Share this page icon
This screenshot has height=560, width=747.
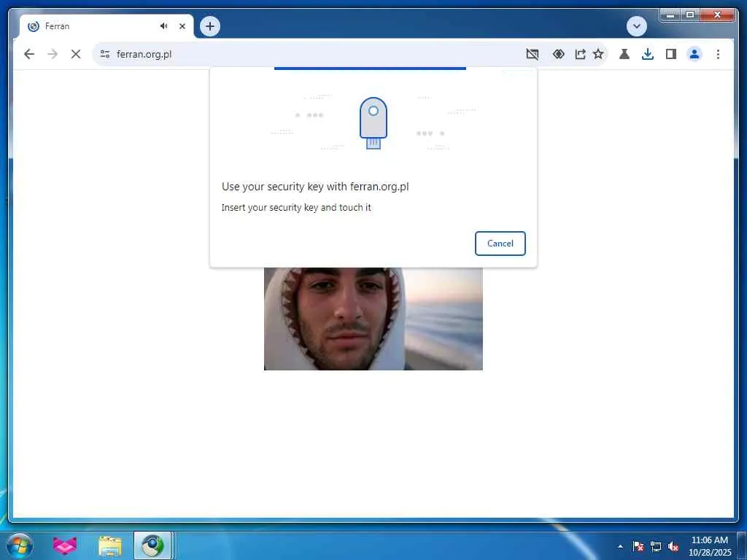point(580,54)
